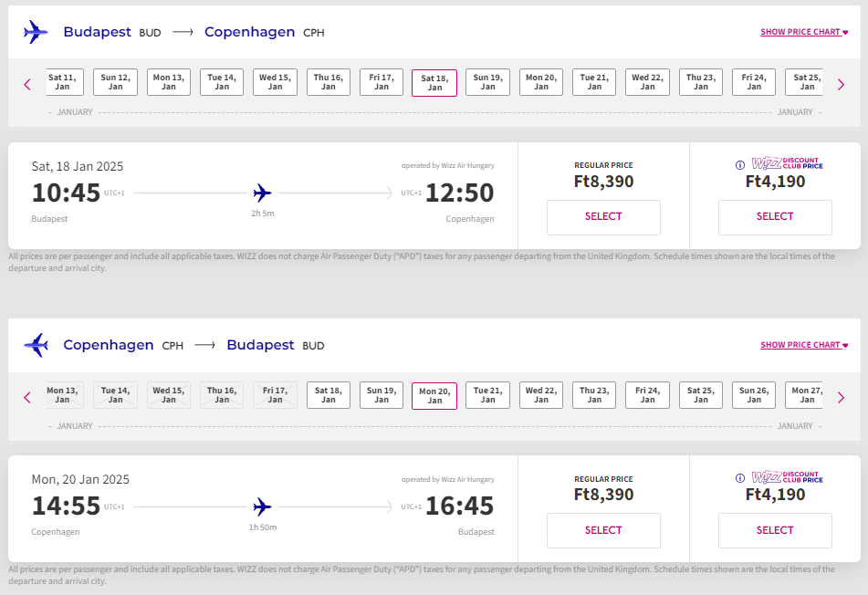This screenshot has width=868, height=595.
Task: Select return regular price Ft8,390
Action: pos(603,530)
